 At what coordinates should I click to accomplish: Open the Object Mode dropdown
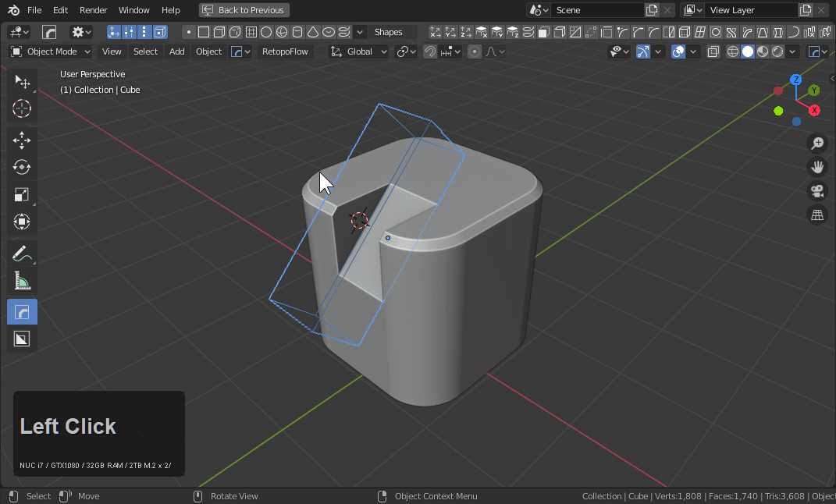click(x=51, y=51)
